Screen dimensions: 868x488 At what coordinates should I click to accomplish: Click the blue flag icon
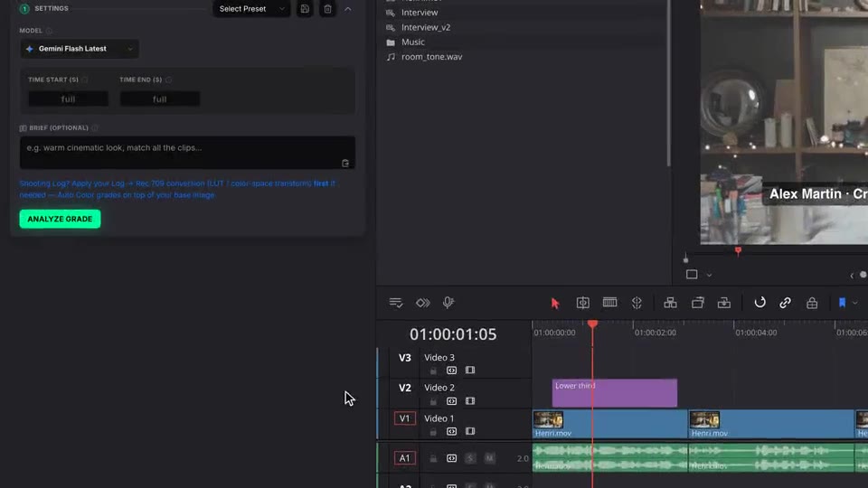click(842, 303)
